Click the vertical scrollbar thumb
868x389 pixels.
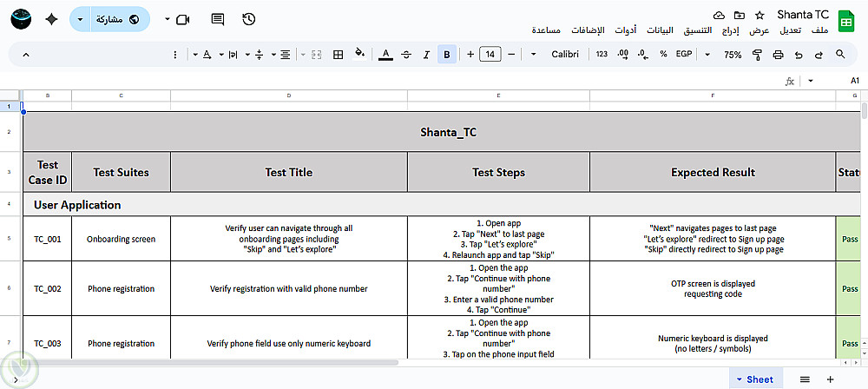[x=865, y=110]
